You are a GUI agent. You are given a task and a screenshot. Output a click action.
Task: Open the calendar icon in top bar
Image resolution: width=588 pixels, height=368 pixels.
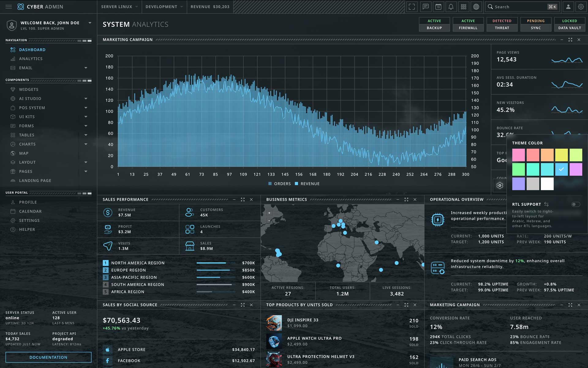(438, 7)
